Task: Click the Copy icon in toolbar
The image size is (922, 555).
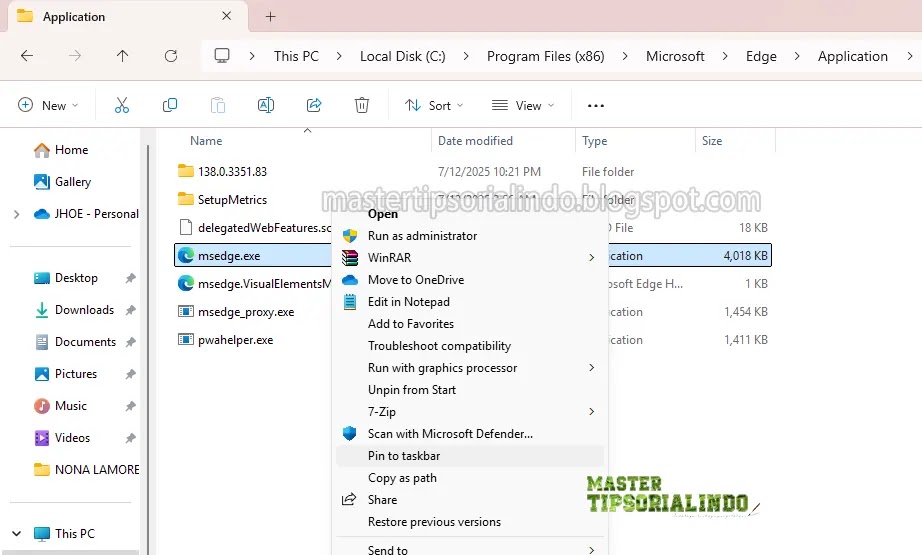Action: click(170, 105)
